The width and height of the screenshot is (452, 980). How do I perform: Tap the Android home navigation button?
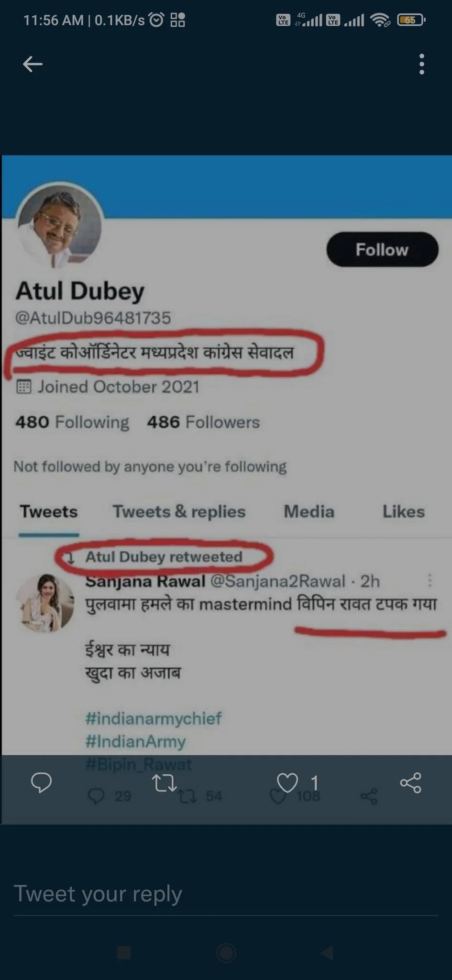point(226,953)
